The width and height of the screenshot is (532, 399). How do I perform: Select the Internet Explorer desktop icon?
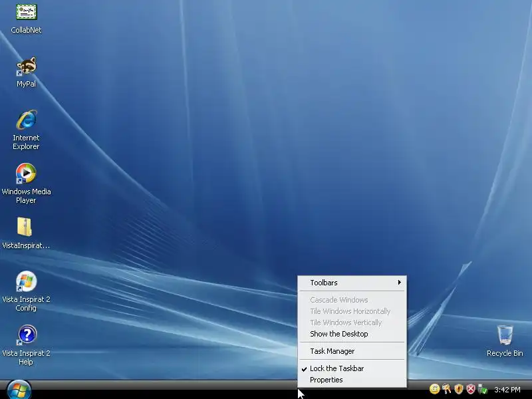point(27,120)
